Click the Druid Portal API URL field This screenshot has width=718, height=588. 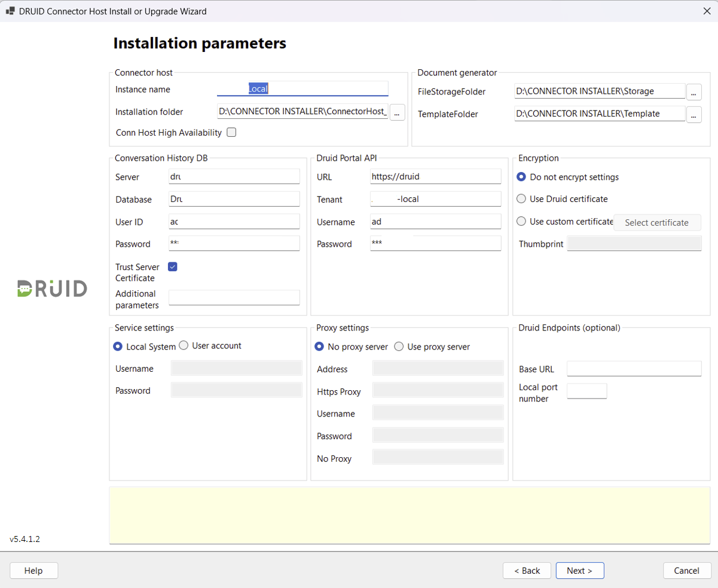coord(435,177)
